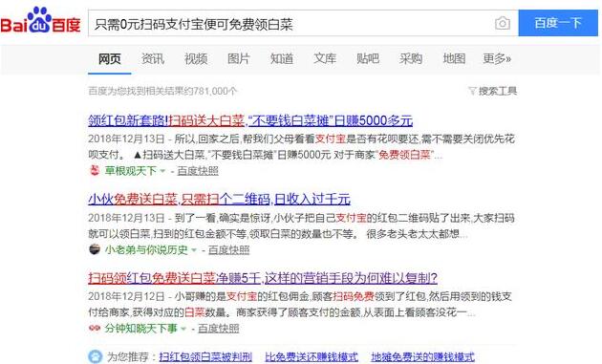Switch to the 采购 tab
602x364 pixels.
[x=411, y=58]
